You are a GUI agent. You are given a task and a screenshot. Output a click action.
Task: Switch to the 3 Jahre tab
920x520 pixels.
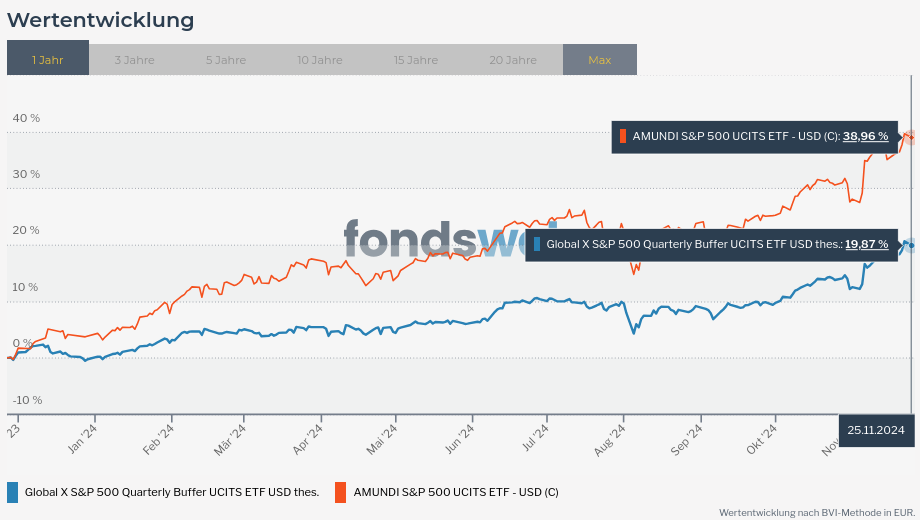pos(134,59)
